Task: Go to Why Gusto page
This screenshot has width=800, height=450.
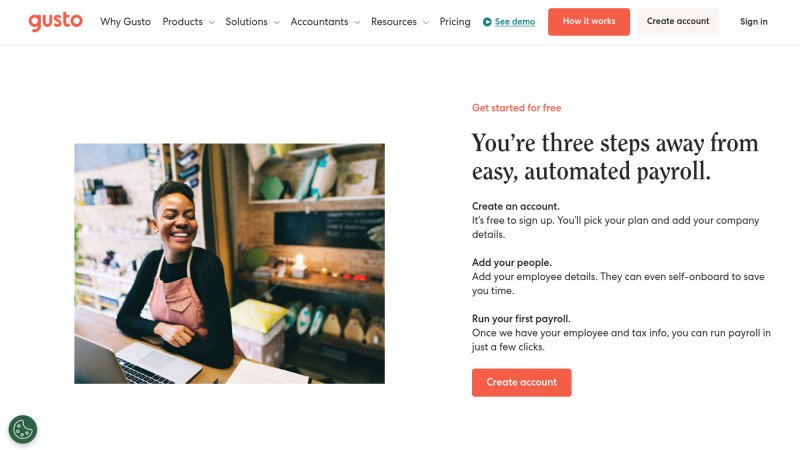Action: [126, 22]
